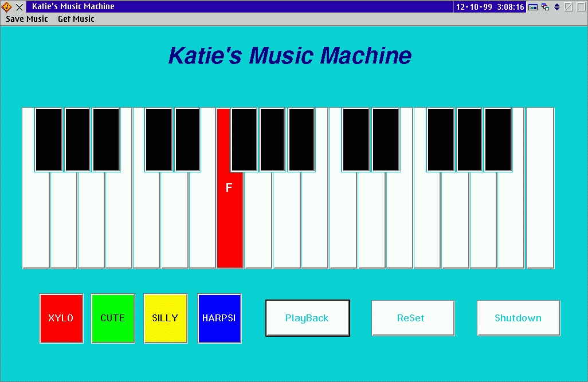This screenshot has height=382, width=588.
Task: Select the green CUTE instrument button
Action: (x=113, y=318)
